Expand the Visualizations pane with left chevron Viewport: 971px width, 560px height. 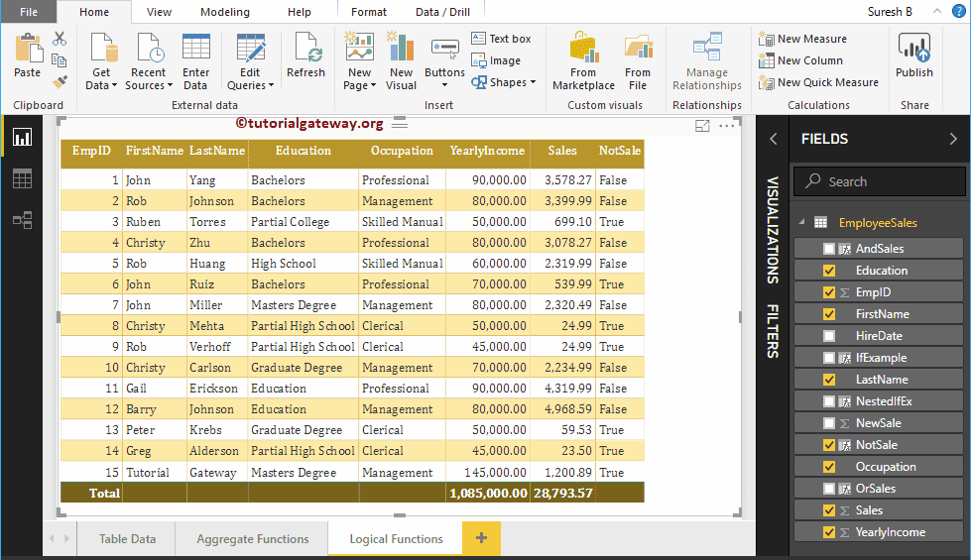tap(774, 139)
